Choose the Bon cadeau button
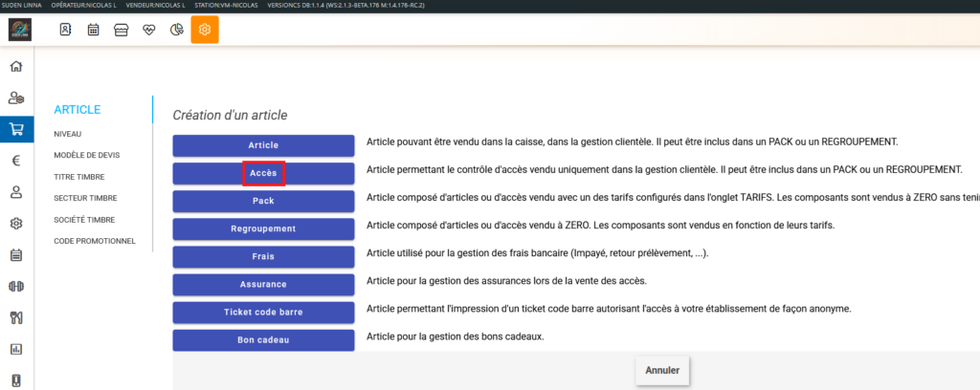Viewport: 980px width, 390px height. tap(263, 339)
